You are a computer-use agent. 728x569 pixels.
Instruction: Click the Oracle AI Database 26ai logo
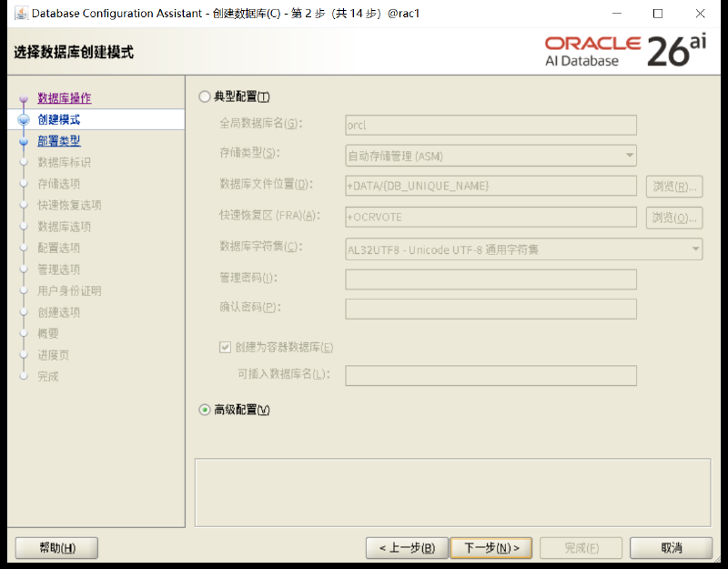pos(625,50)
